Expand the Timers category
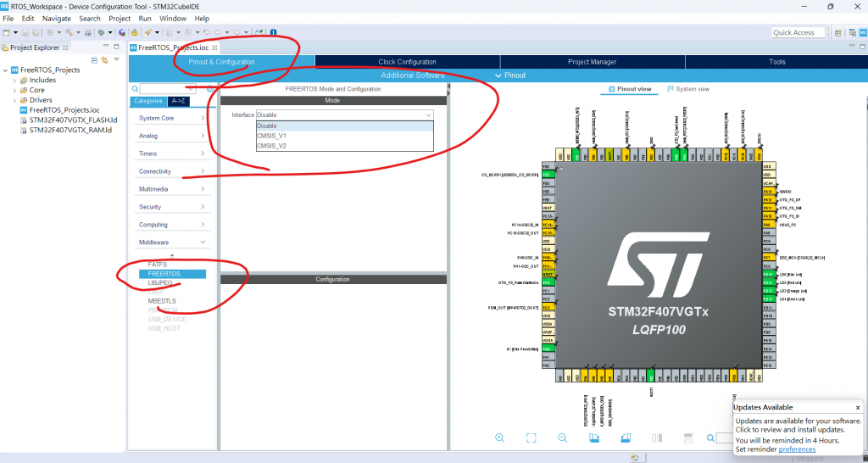This screenshot has width=868, height=463. click(x=203, y=153)
